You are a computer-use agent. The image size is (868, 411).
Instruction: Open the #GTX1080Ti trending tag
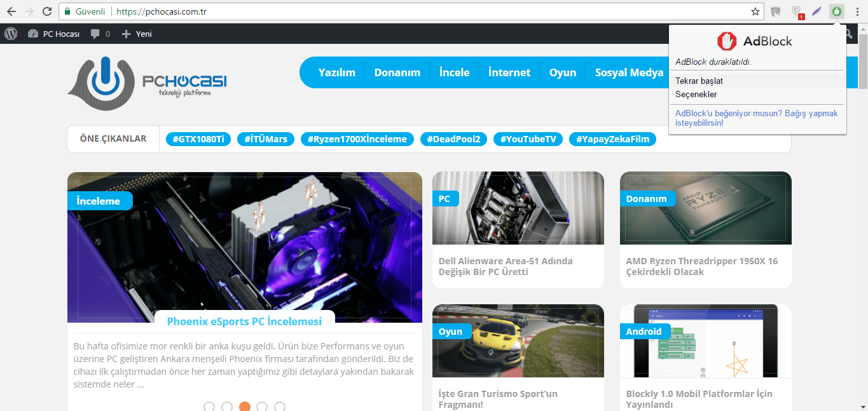pyautogui.click(x=198, y=139)
